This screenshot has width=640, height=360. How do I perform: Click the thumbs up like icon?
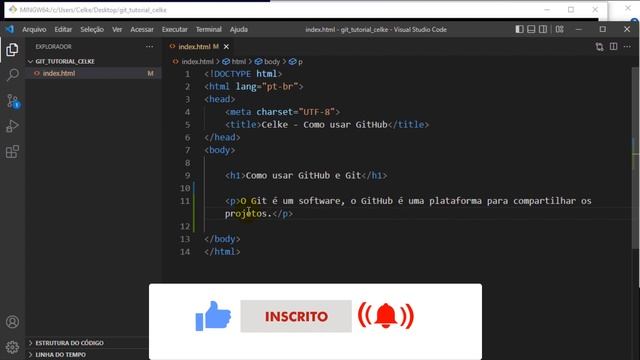pyautogui.click(x=213, y=316)
